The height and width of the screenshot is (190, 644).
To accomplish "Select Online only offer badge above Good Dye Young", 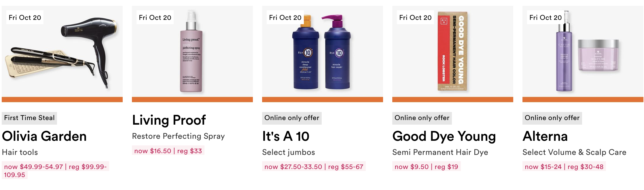I will pyautogui.click(x=422, y=118).
